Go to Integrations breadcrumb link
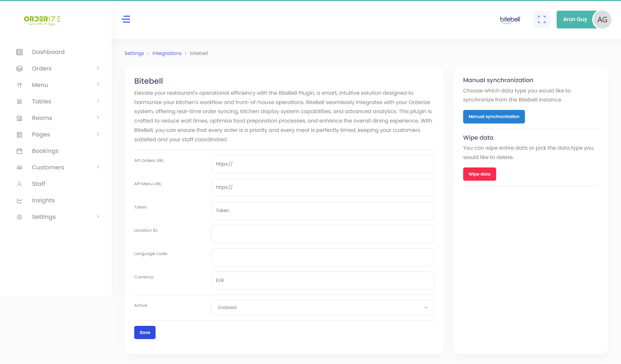 pos(167,53)
